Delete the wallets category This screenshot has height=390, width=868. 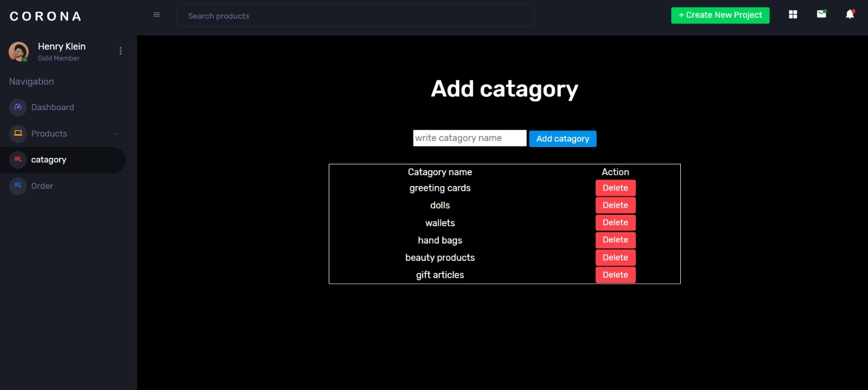click(x=615, y=222)
